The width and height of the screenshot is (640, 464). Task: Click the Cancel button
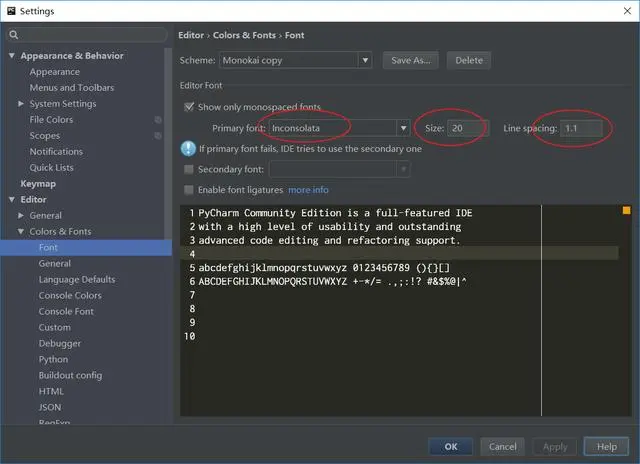click(x=502, y=447)
